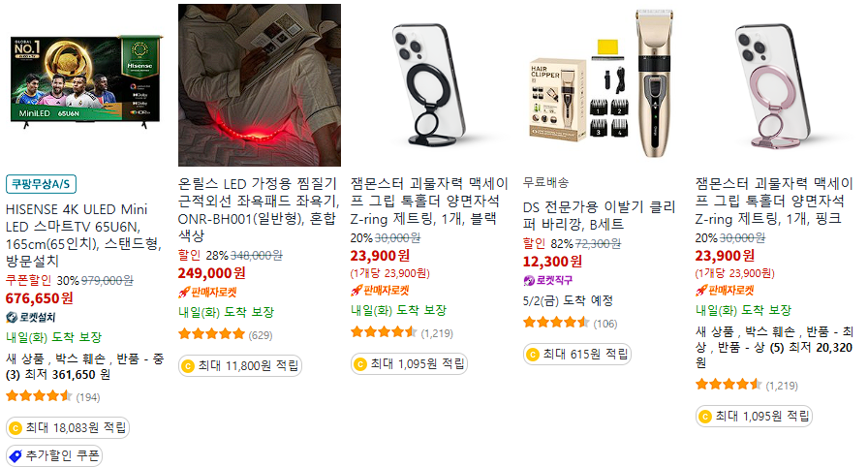Open the red LED heating pad product image
Viewport: 868px width, 467px height.
259,84
